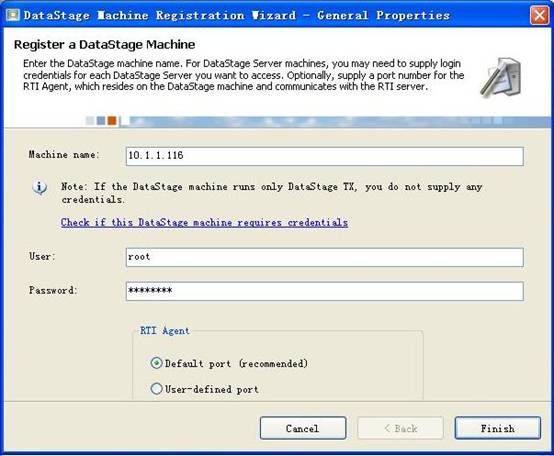Close the wizard with the red X

(539, 15)
